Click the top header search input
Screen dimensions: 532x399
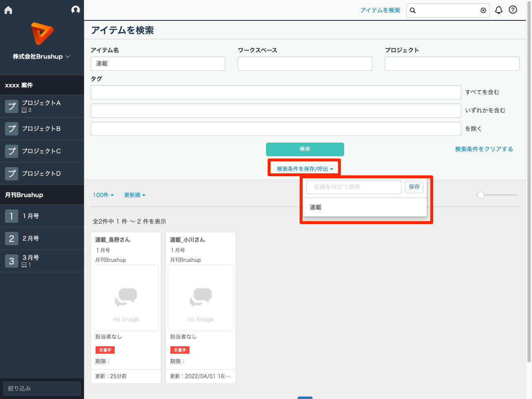tap(448, 10)
